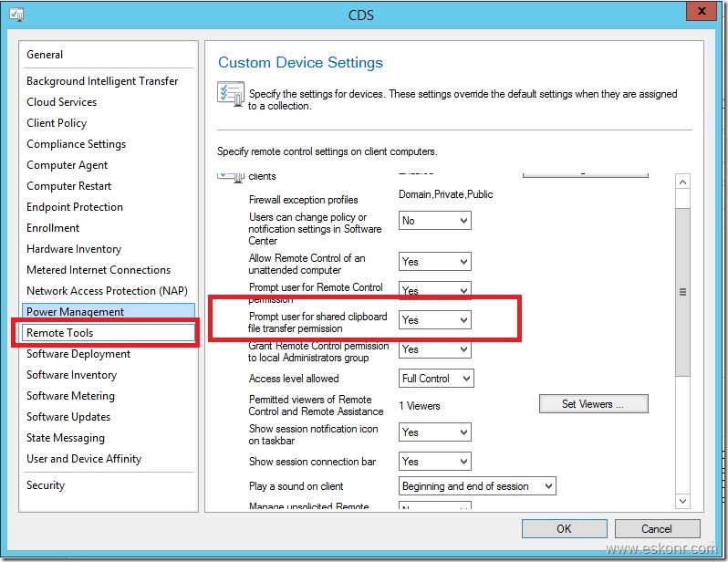Open the Access level allowed dropdown
728x562 pixels.
pos(437,378)
